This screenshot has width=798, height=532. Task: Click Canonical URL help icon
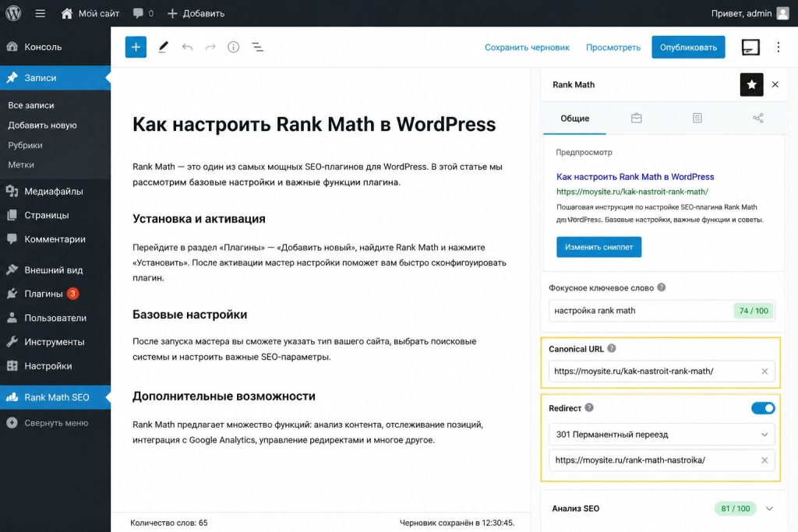pos(612,348)
